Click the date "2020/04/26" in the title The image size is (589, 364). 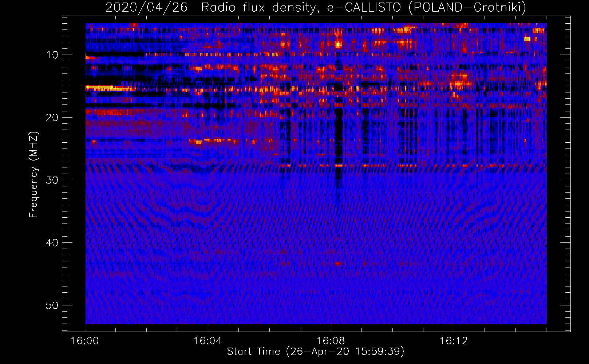click(x=146, y=7)
